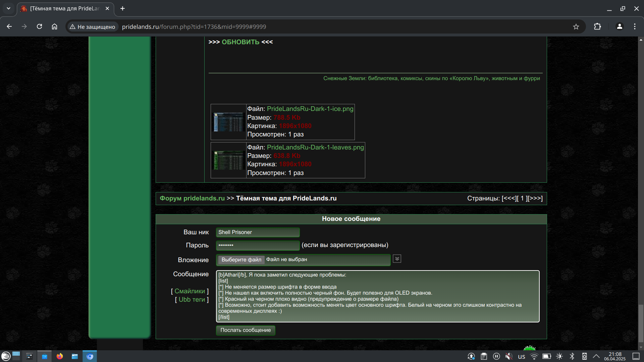Open new tab with plus icon
Screen dimensions: 644x362
point(122,8)
